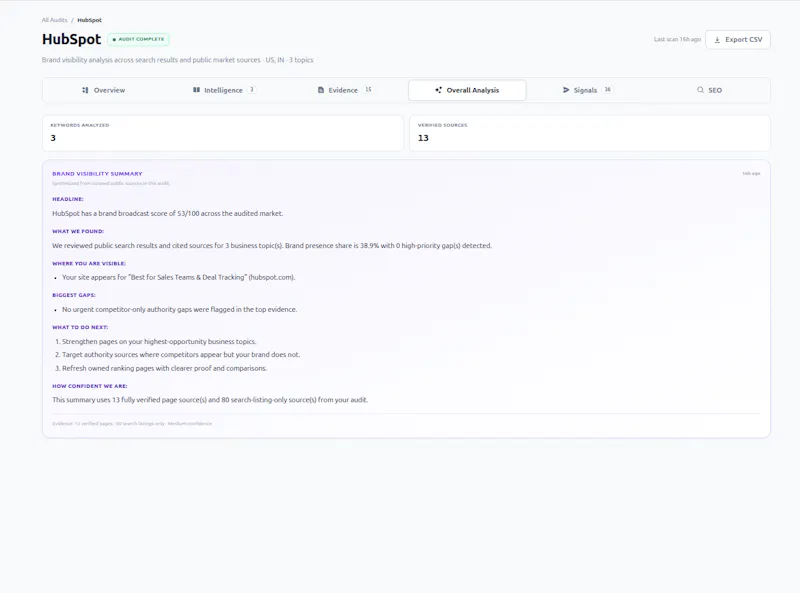Go to the Signals tab
800x593 pixels.
tap(587, 90)
